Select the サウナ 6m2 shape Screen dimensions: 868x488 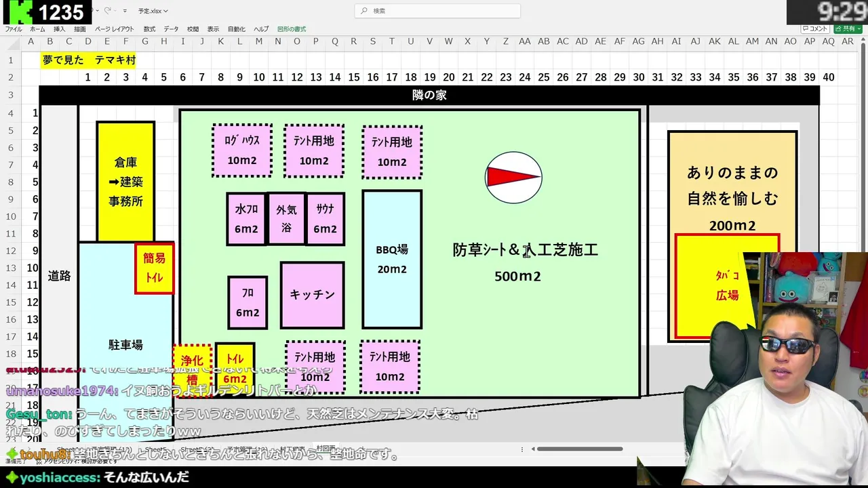click(x=325, y=219)
